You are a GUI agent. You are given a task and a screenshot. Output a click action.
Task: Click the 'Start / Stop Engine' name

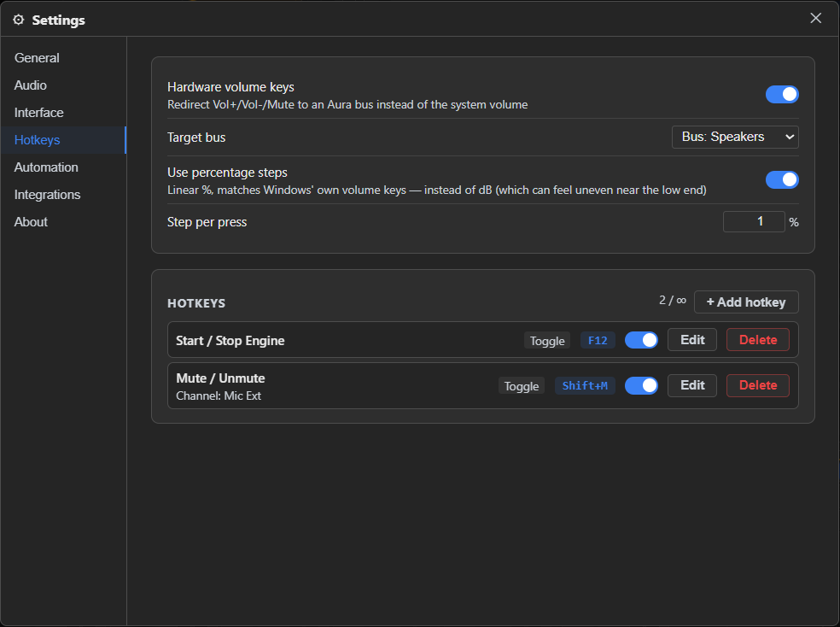230,341
